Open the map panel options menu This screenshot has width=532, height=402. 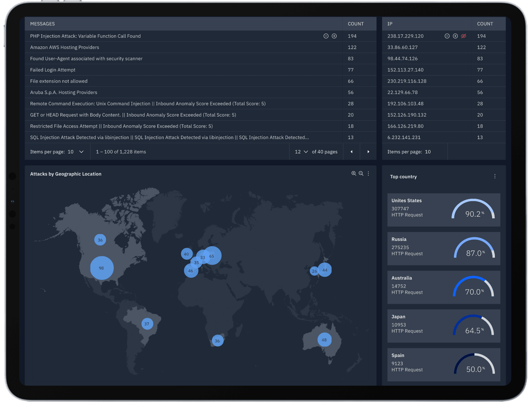click(368, 173)
